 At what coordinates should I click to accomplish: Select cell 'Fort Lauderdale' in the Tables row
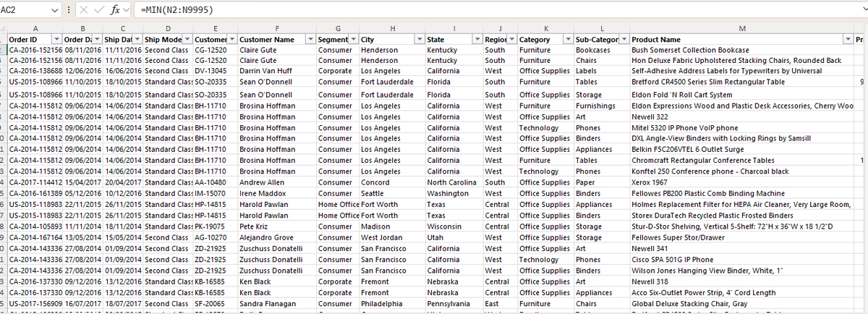coord(393,82)
